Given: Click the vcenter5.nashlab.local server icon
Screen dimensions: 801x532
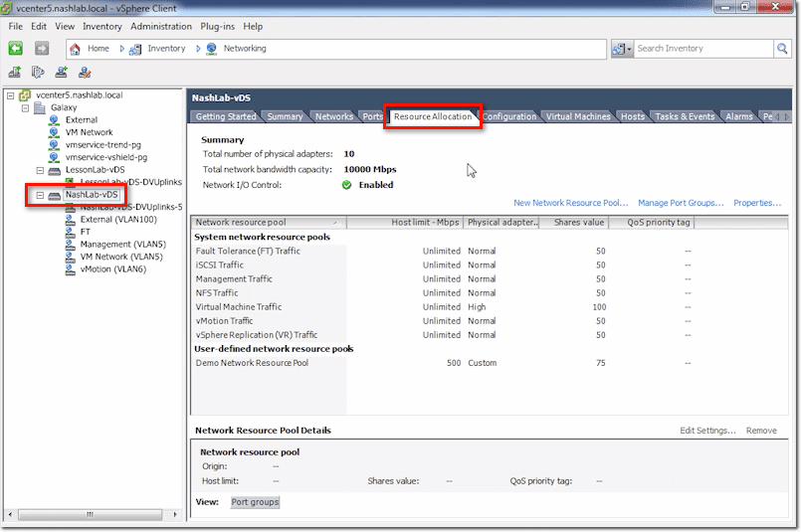Looking at the screenshot, I should (x=25, y=94).
